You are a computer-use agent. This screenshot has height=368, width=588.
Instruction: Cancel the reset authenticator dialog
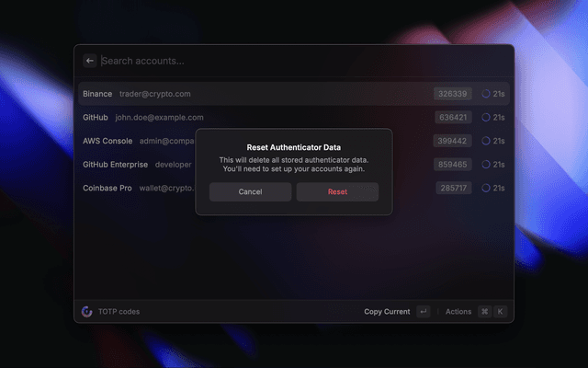(250, 191)
